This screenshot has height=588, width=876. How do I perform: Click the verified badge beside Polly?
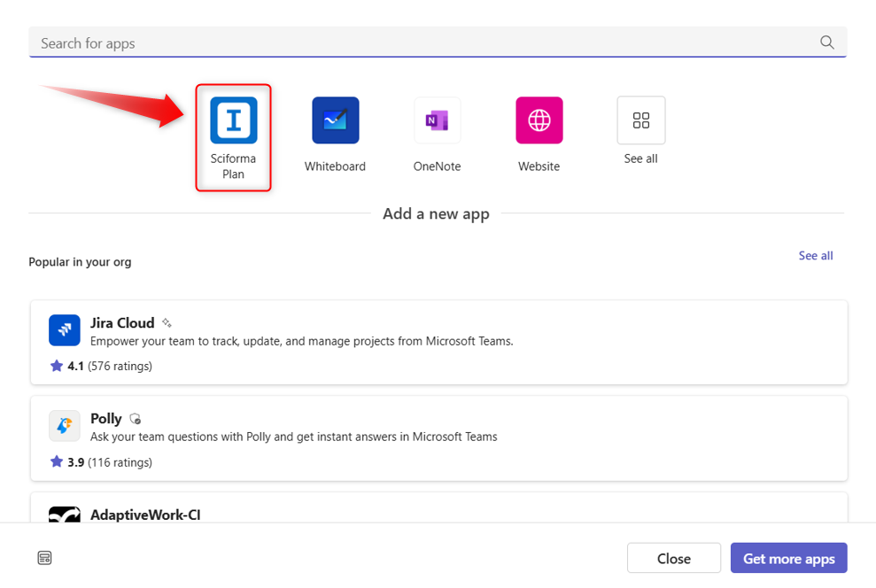[x=136, y=419]
